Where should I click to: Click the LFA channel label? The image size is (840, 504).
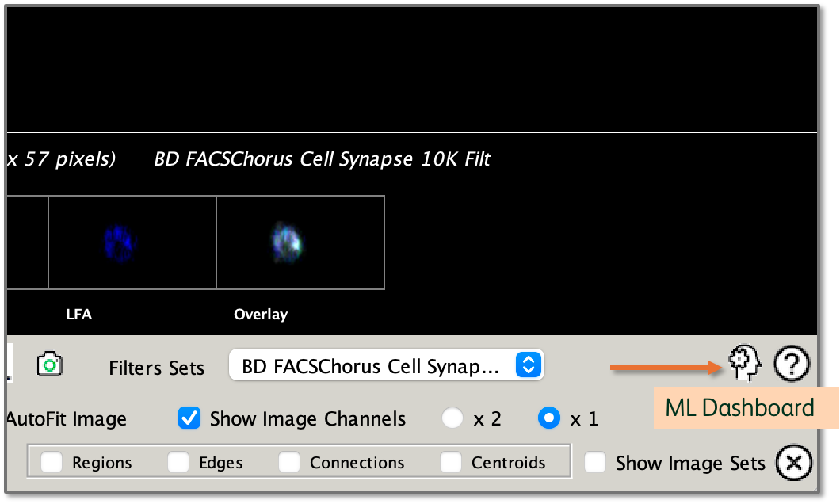[78, 315]
